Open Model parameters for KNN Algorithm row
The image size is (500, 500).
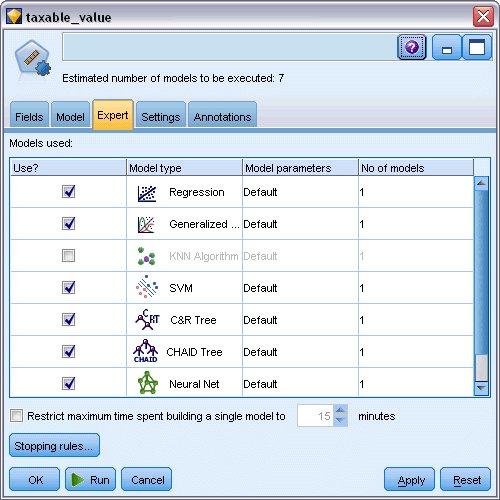point(300,256)
